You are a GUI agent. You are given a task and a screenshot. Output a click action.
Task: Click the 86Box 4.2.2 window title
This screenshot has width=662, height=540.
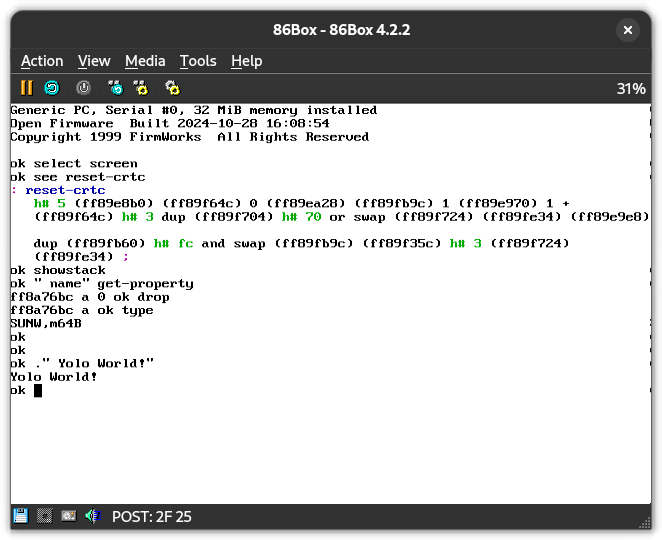pos(341,30)
